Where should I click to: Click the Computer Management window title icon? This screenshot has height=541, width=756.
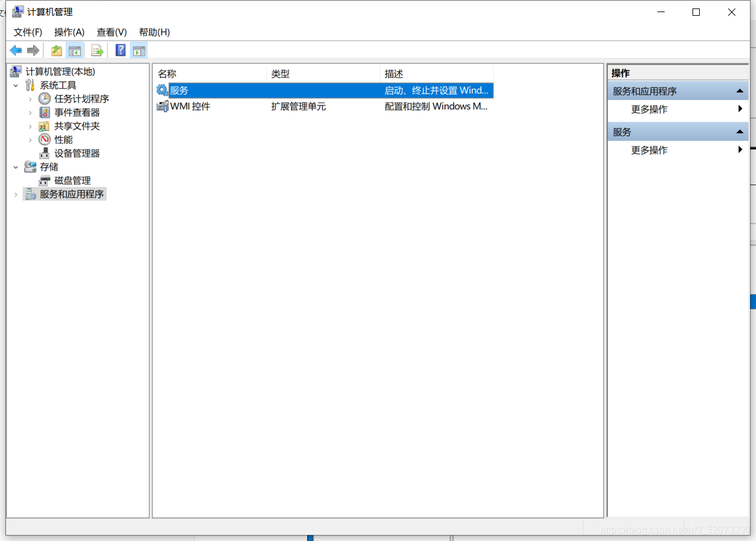pyautogui.click(x=18, y=11)
